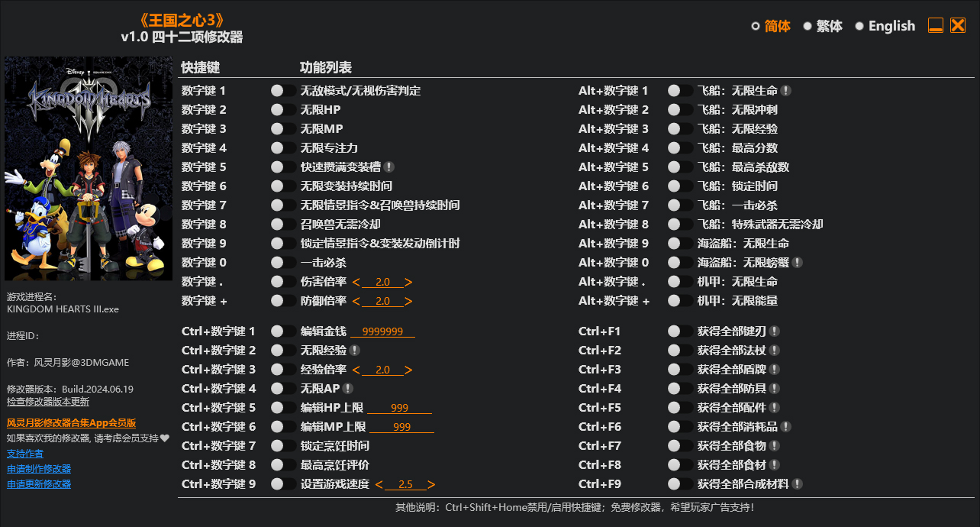This screenshot has width=980, height=527.
Task: Click the 支持作者 link
Action: click(x=25, y=453)
